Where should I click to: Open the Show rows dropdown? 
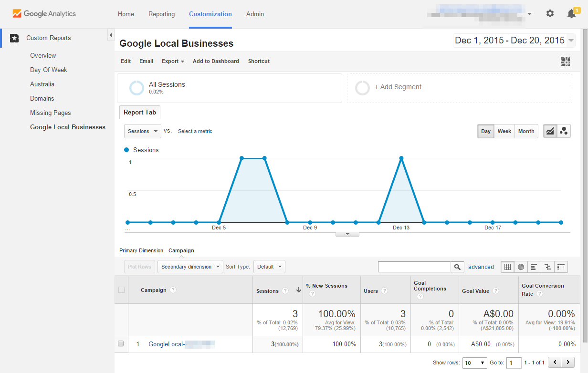tap(474, 363)
